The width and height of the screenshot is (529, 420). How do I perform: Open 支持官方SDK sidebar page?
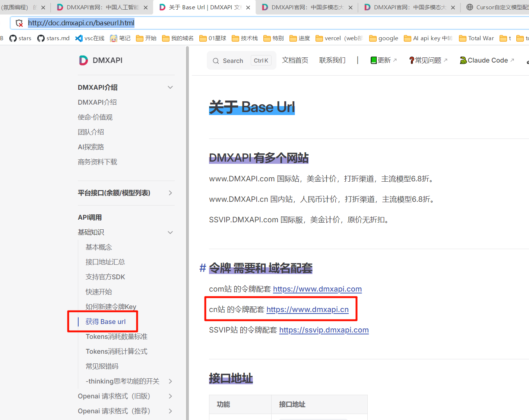(x=105, y=277)
